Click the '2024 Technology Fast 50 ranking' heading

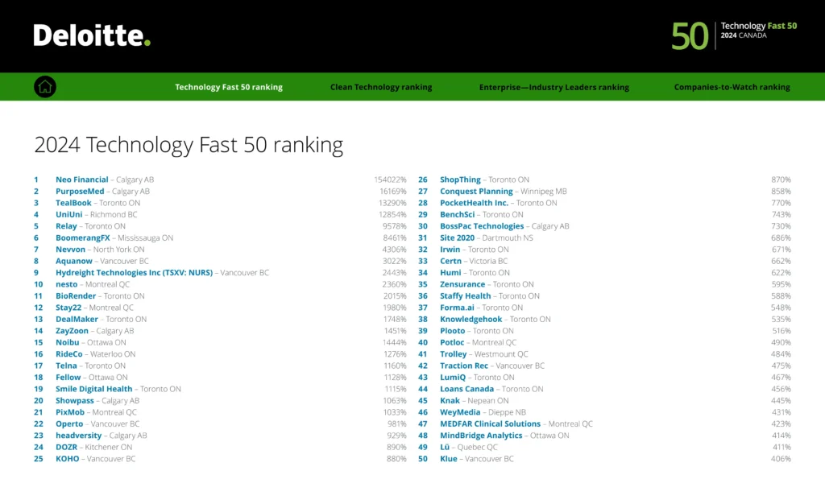[189, 145]
